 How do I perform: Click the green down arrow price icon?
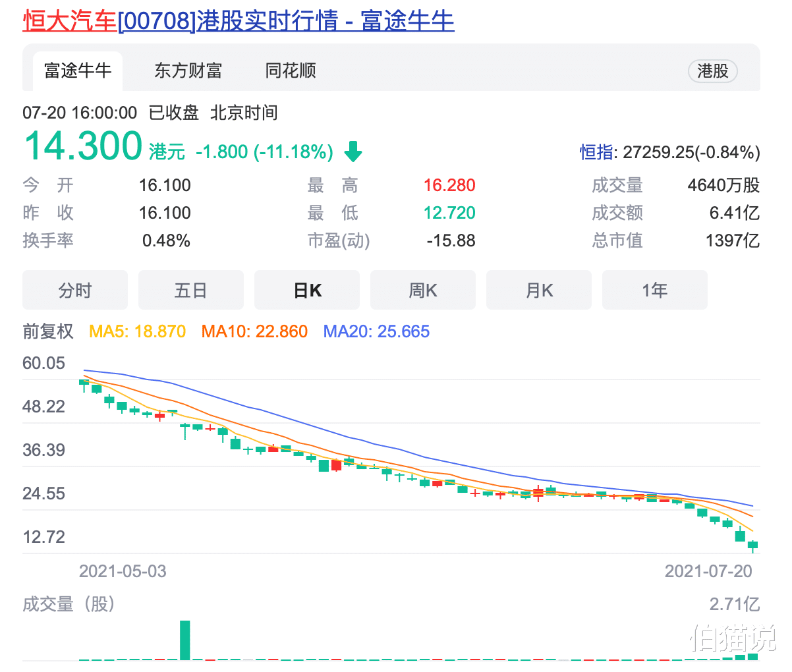[x=353, y=152]
